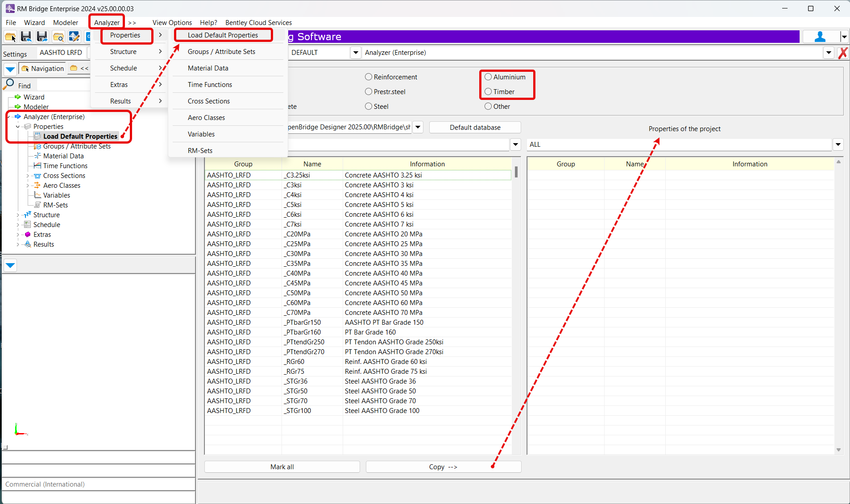Open the File menu
850x504 pixels.
[x=11, y=22]
